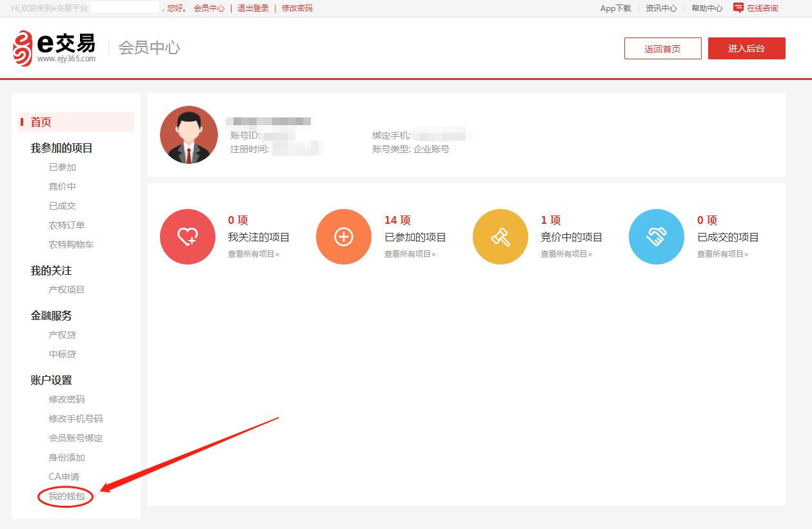View all projects under 竞价中的项目
This screenshot has height=529, width=812.
(x=566, y=254)
